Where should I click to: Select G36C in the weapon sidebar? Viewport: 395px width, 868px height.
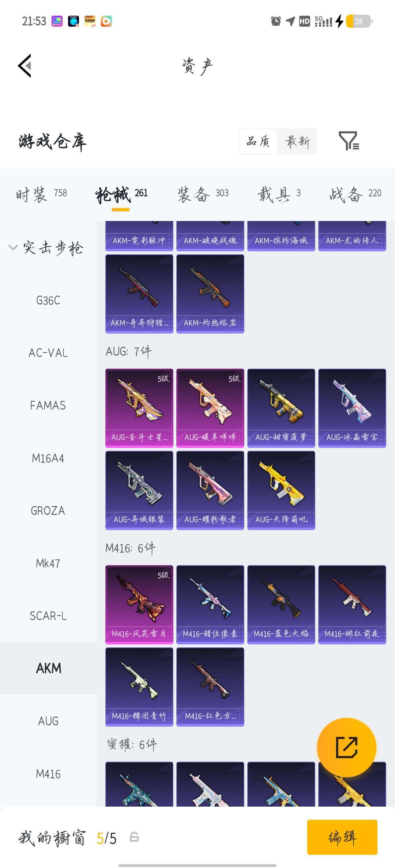(48, 300)
